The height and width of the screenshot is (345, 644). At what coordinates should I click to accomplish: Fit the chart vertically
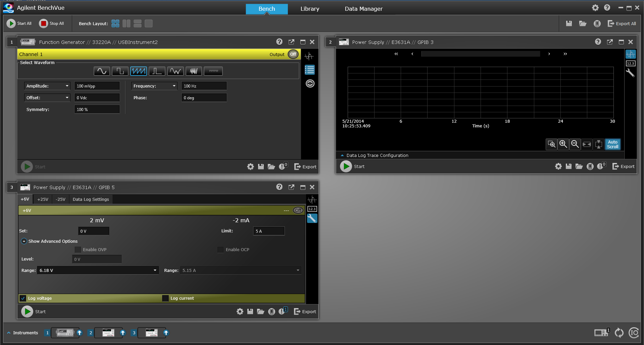tap(599, 144)
